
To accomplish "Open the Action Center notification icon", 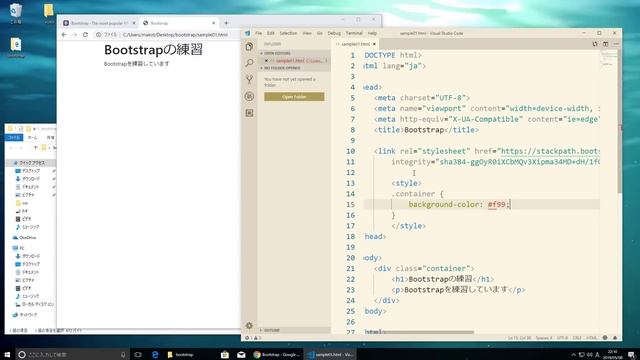I will (x=631, y=354).
